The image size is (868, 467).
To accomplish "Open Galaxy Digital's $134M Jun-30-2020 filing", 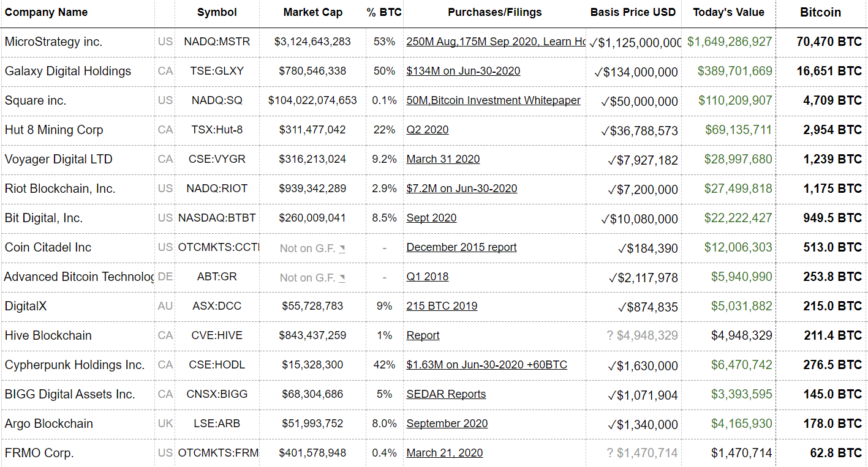I will click(x=463, y=71).
